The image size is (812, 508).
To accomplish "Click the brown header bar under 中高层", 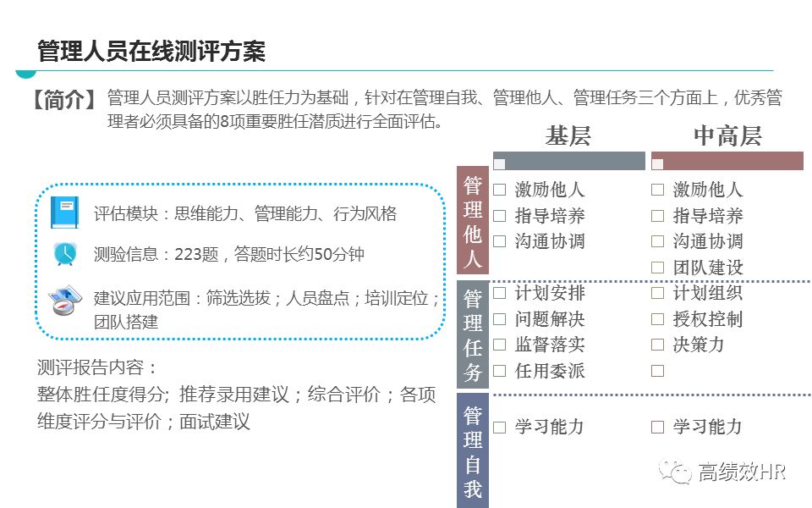I will (727, 161).
